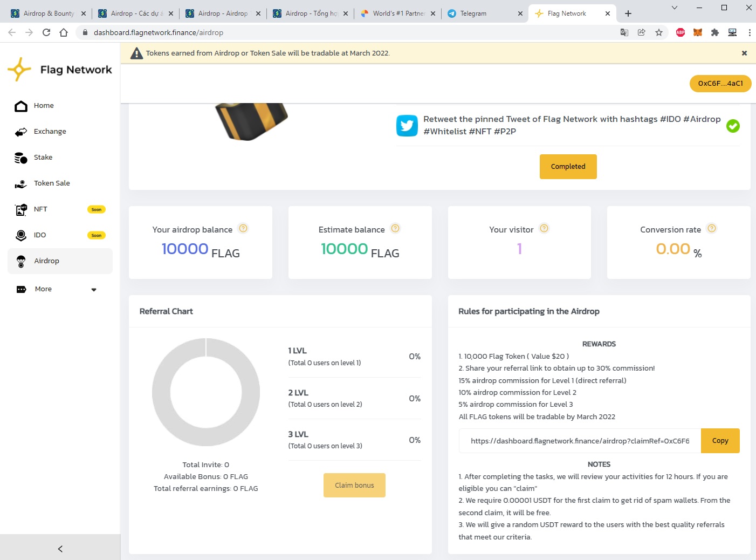756x560 pixels.
Task: Open the 0xC6F...4aC1 wallet button
Action: click(720, 84)
